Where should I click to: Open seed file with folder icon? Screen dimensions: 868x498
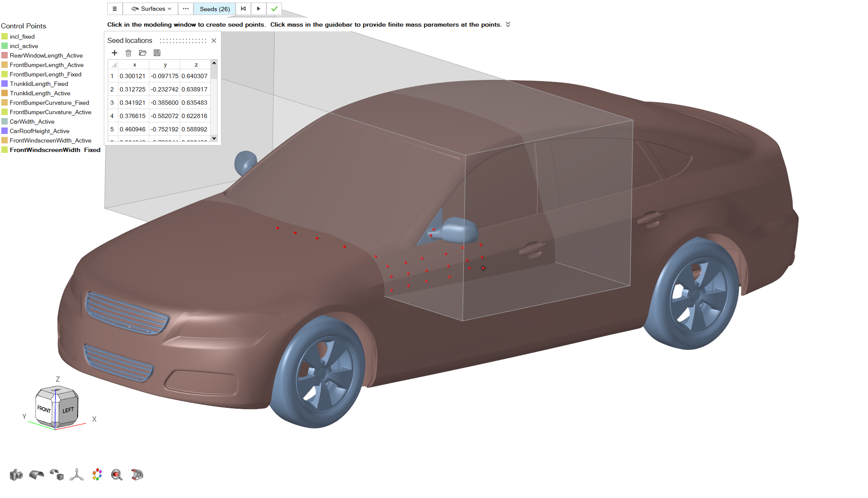143,53
